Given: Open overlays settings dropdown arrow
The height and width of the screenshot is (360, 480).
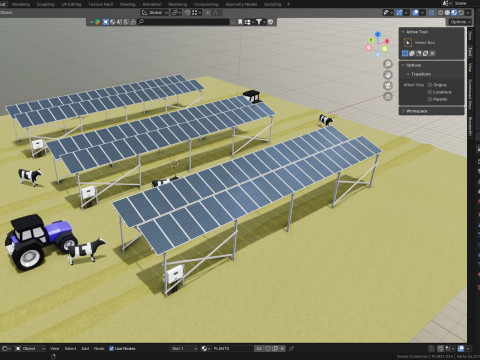Looking at the screenshot, I should click(422, 13).
